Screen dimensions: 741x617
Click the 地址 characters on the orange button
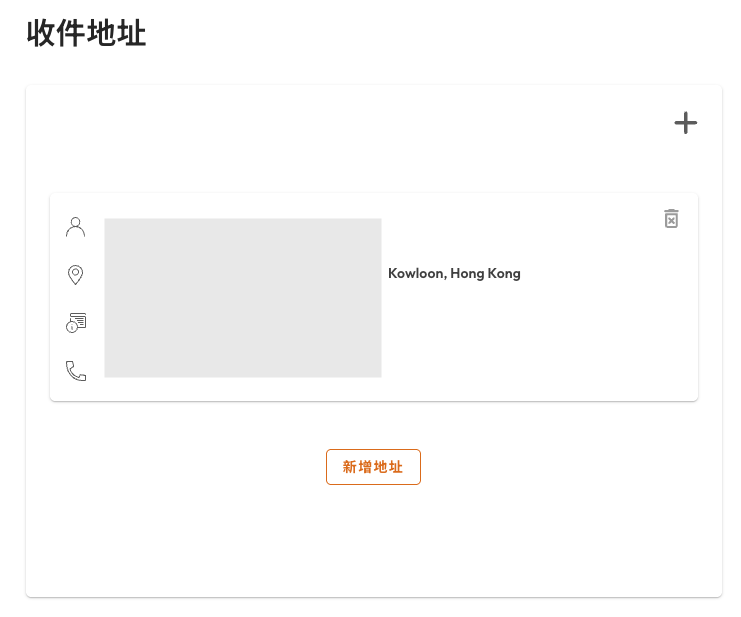coord(388,467)
